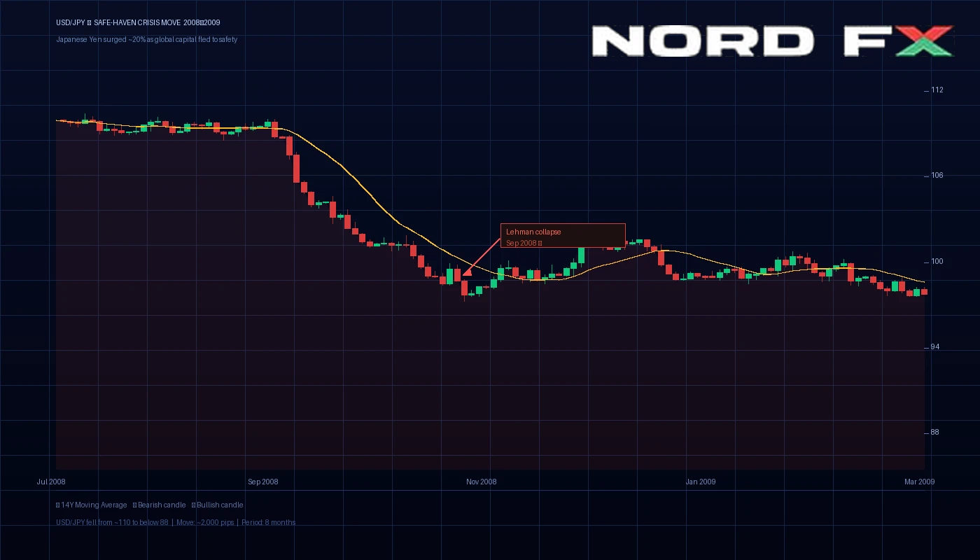Screen dimensions: 980x560
Task: Expand the Mar 2009 axis label
Action: [x=919, y=482]
